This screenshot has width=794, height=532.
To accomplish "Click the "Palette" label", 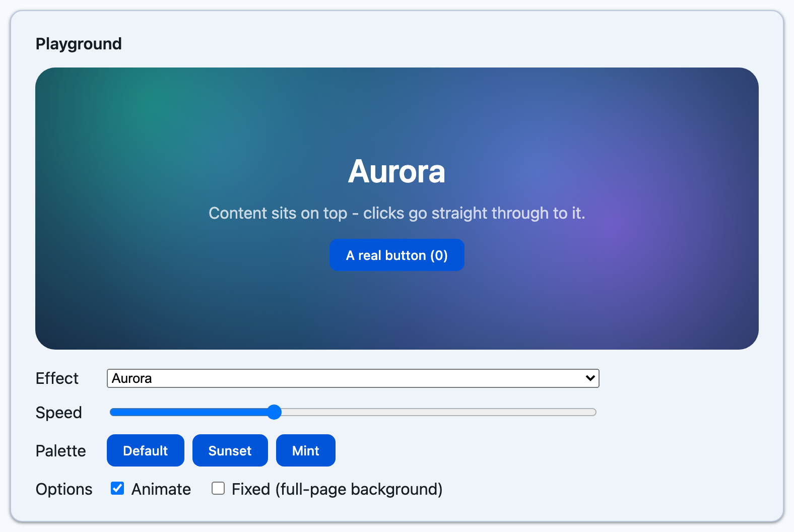I will (61, 450).
